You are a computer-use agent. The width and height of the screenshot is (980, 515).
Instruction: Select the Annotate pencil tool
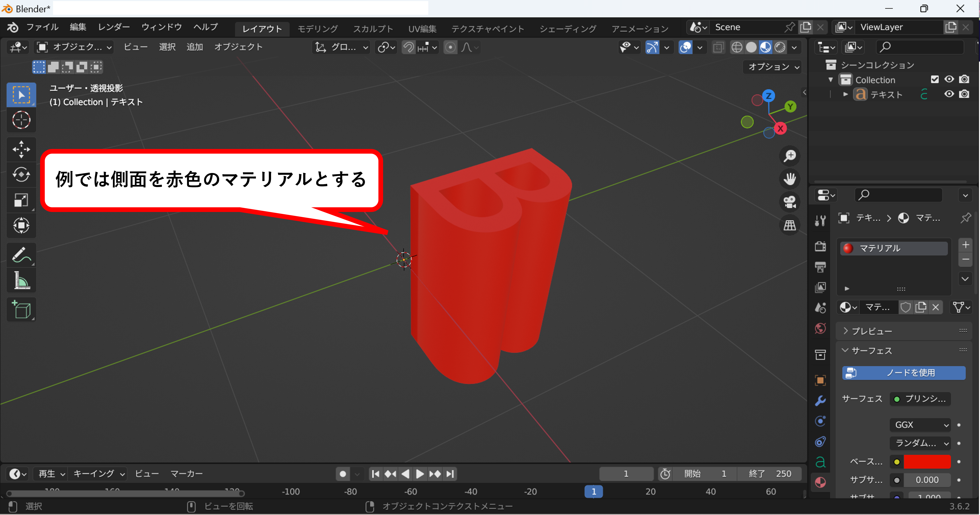(x=21, y=255)
